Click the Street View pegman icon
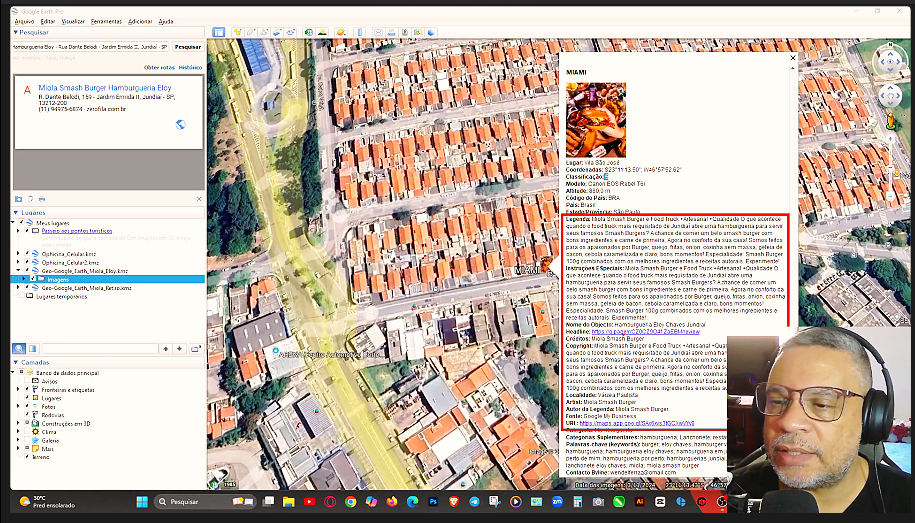Image resolution: width=915 pixels, height=523 pixels. (889, 120)
